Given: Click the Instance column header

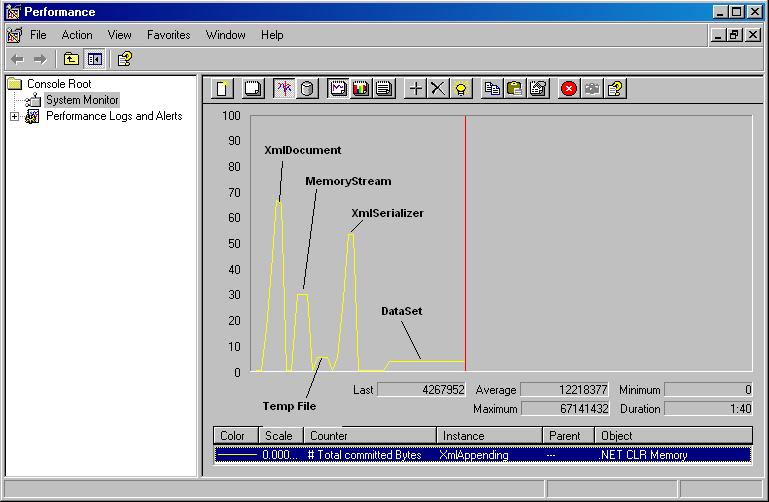Looking at the screenshot, I should pos(489,435).
